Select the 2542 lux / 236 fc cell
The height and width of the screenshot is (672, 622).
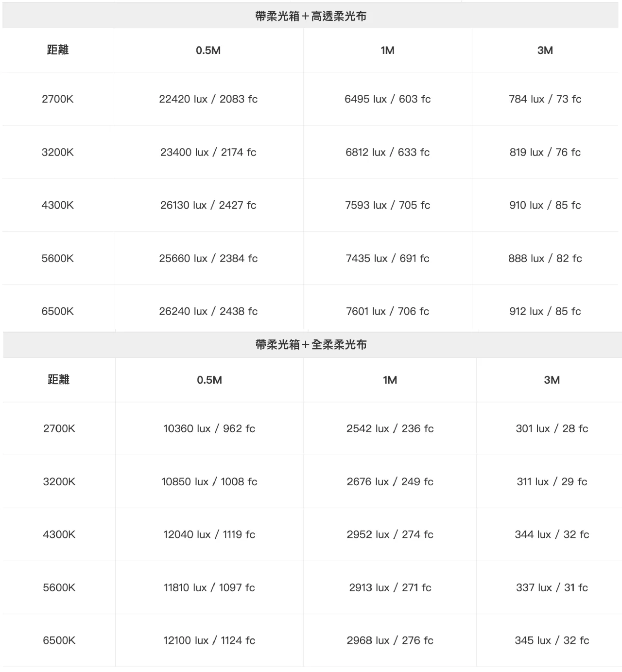(x=390, y=428)
